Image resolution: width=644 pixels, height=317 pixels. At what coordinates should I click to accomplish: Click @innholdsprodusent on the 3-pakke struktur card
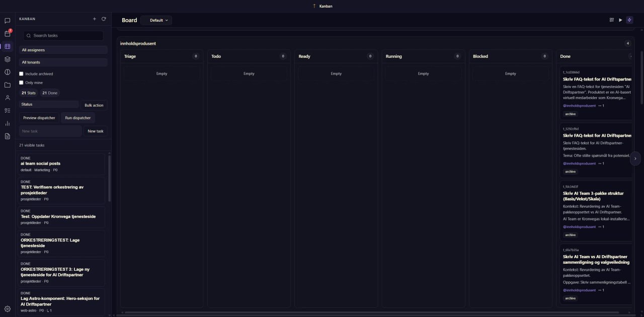coord(579,227)
